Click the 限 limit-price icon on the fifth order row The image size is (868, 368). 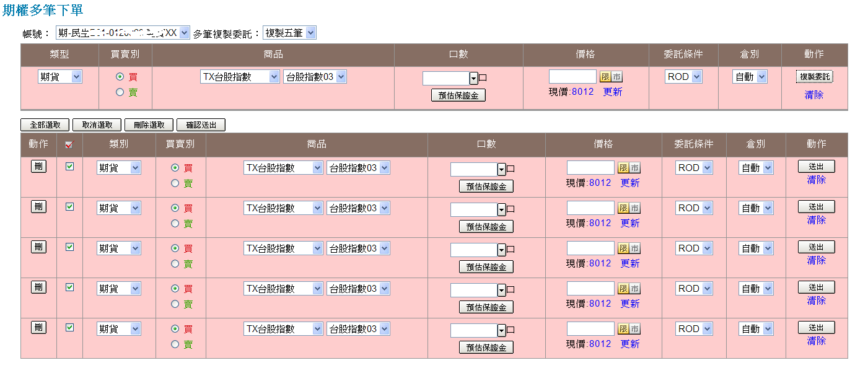pyautogui.click(x=623, y=329)
